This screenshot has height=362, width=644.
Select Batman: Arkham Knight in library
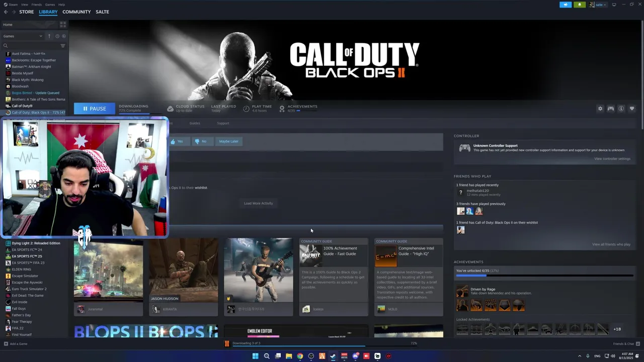(31, 66)
